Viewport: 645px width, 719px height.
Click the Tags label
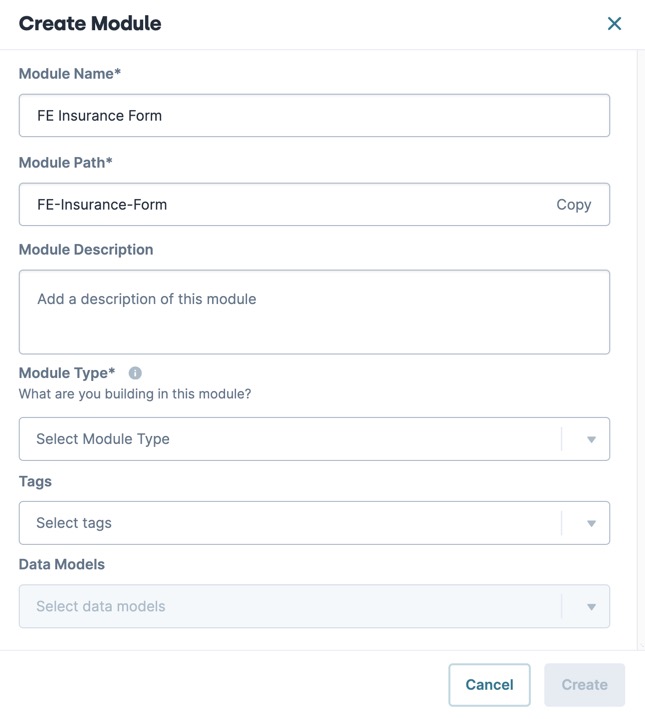click(x=35, y=481)
